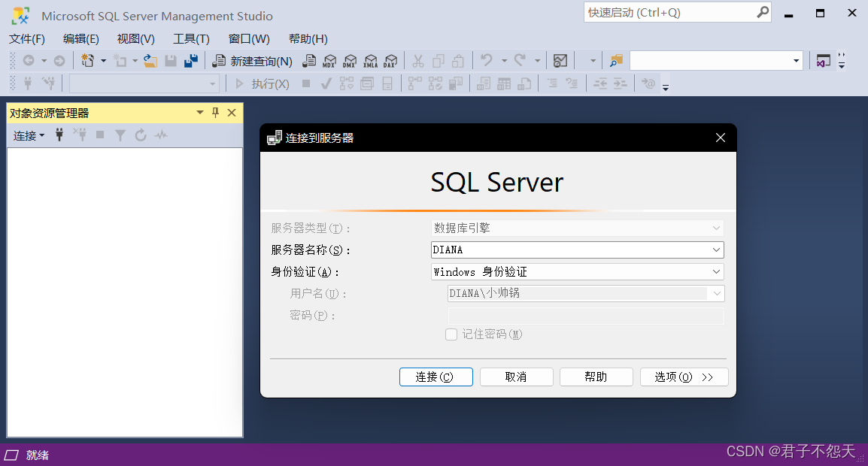The image size is (868, 466).
Task: Open the 文件(F) menu
Action: click(27, 39)
